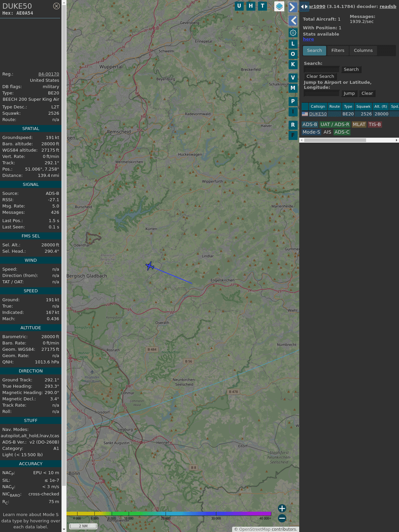The image size is (399, 532).
Task: Toggle the L labels button
Action: [293, 44]
